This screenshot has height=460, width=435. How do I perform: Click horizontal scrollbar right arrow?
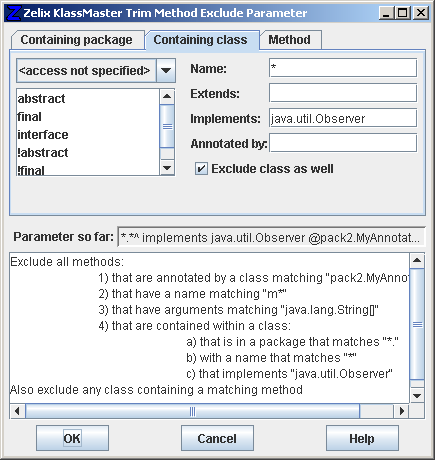(x=402, y=411)
